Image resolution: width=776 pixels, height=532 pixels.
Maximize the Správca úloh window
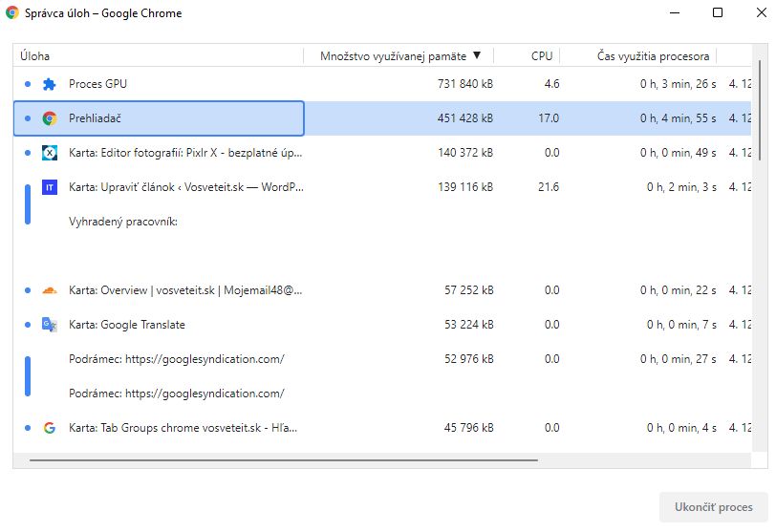(718, 12)
